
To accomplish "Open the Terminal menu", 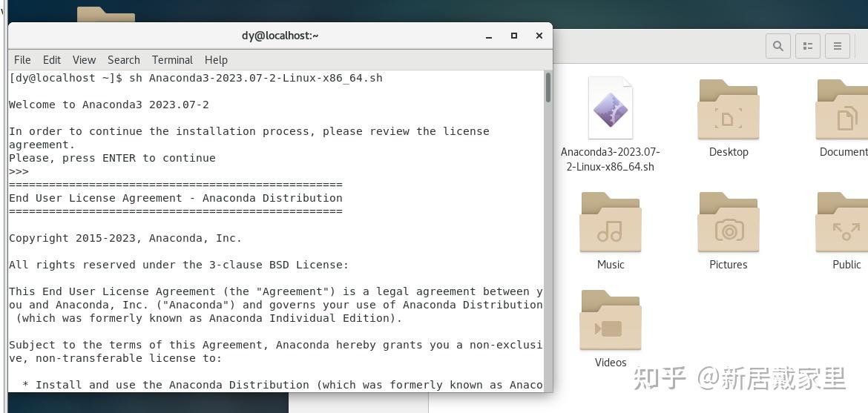I will pyautogui.click(x=172, y=60).
